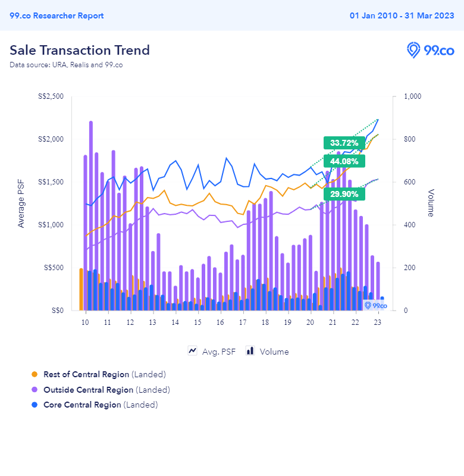Image resolution: width=464 pixels, height=476 pixels.
Task: Click the S$0 axis label
Action: tap(57, 311)
